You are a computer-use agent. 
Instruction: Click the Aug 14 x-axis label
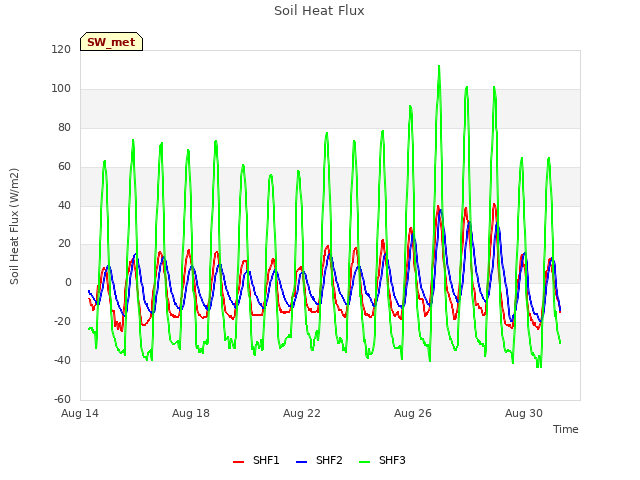(80, 413)
